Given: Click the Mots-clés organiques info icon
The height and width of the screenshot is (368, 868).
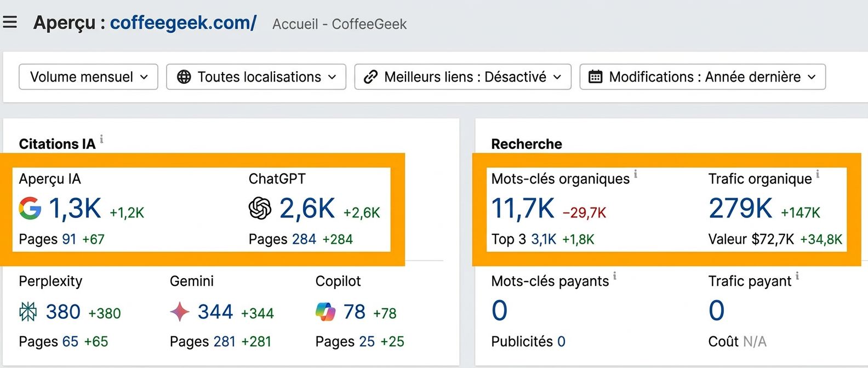Looking at the screenshot, I should pyautogui.click(x=636, y=174).
